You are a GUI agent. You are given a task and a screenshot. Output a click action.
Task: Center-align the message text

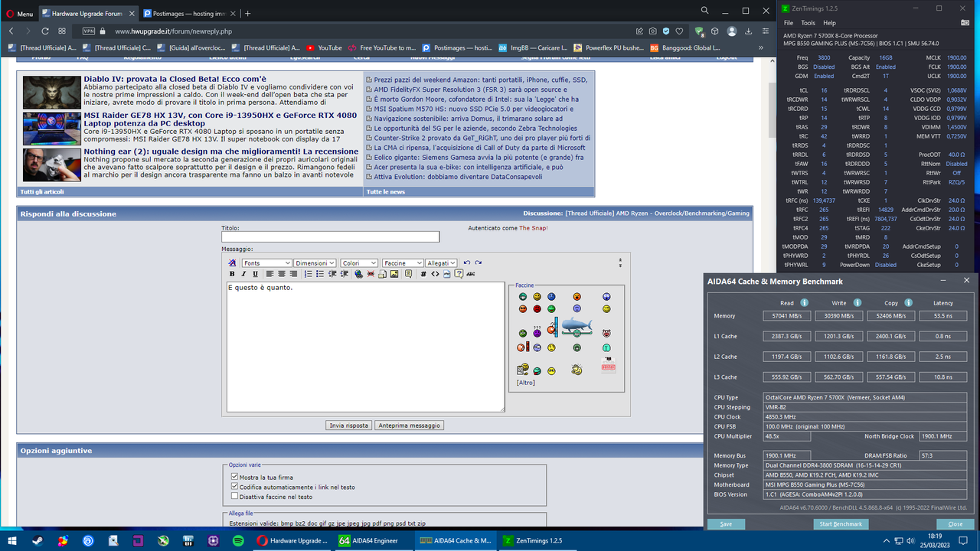tap(281, 274)
